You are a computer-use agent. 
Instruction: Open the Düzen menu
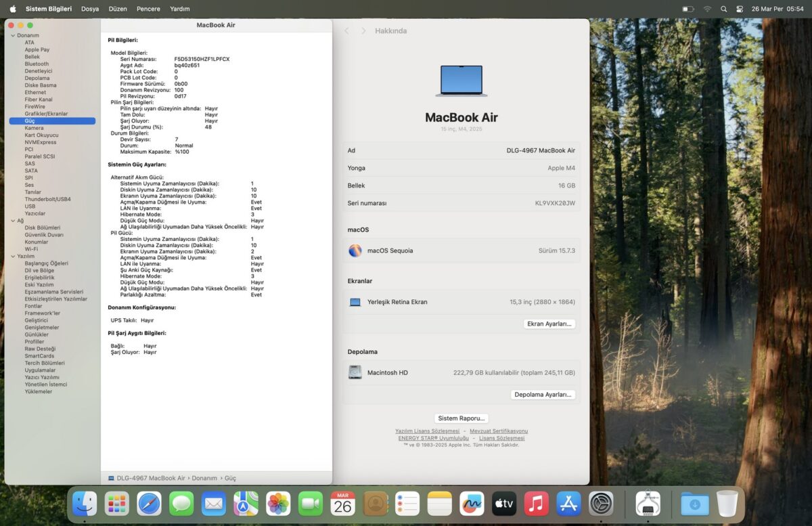click(x=118, y=9)
